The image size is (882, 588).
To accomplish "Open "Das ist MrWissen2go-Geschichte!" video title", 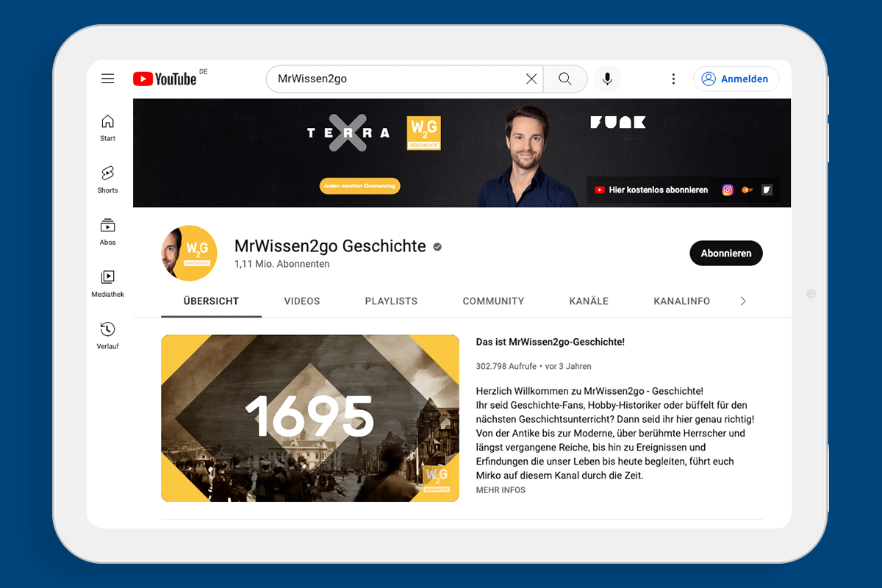I will 551,342.
